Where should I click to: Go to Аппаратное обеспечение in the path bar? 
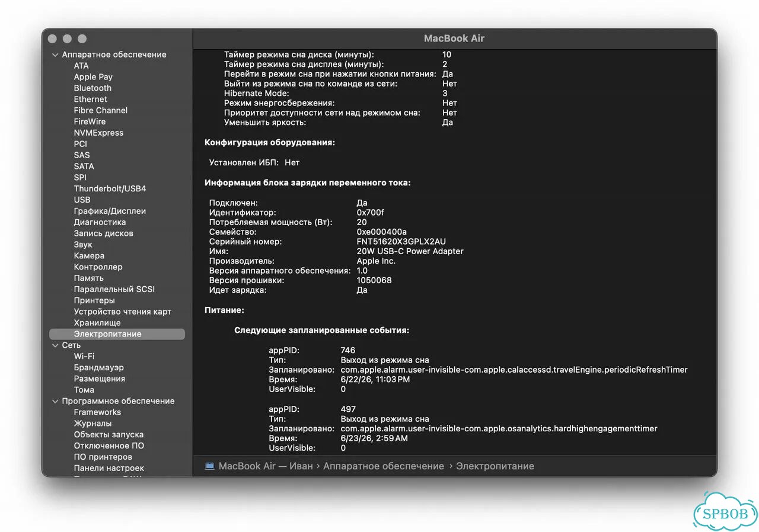coord(384,466)
